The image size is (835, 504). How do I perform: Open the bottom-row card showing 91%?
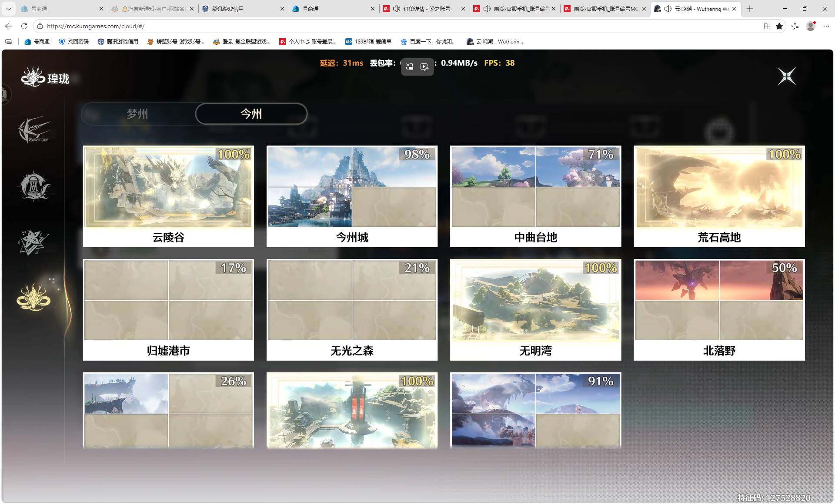535,411
